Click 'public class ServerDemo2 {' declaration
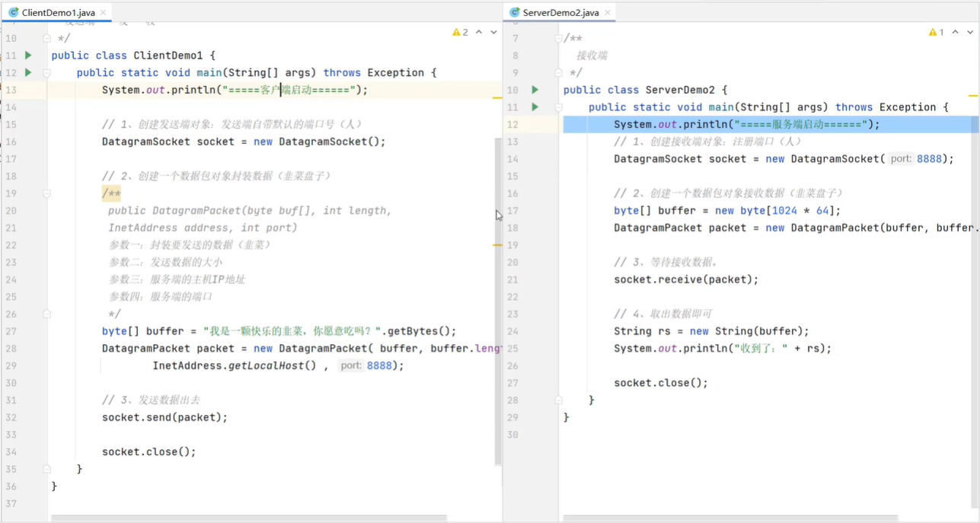The image size is (980, 523). tap(645, 90)
